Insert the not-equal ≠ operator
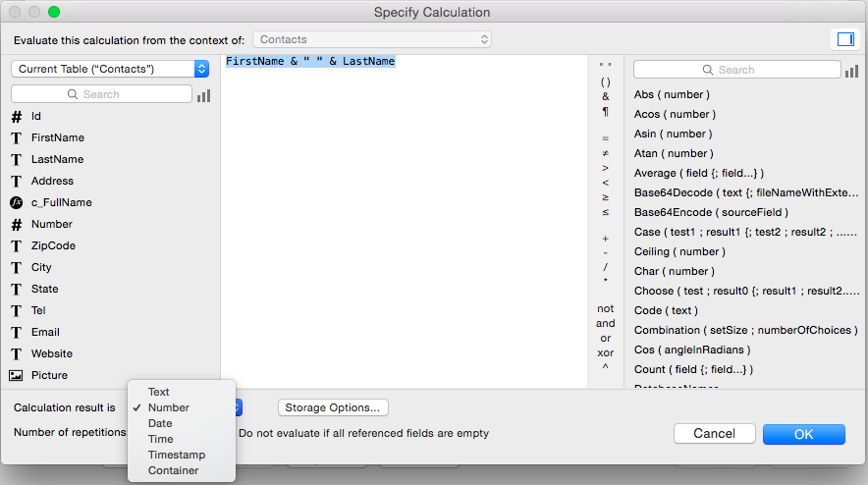868x485 pixels. [x=605, y=153]
